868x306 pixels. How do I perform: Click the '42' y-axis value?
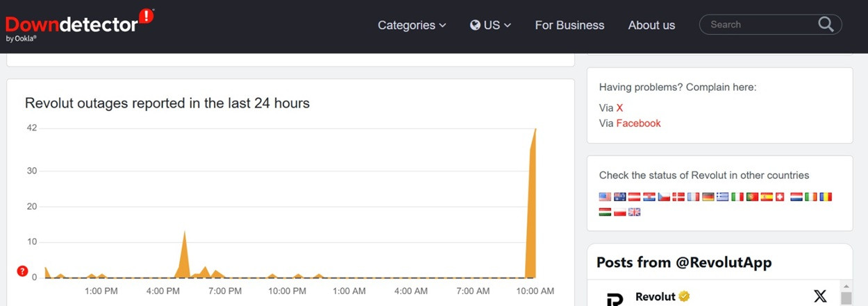tap(31, 128)
